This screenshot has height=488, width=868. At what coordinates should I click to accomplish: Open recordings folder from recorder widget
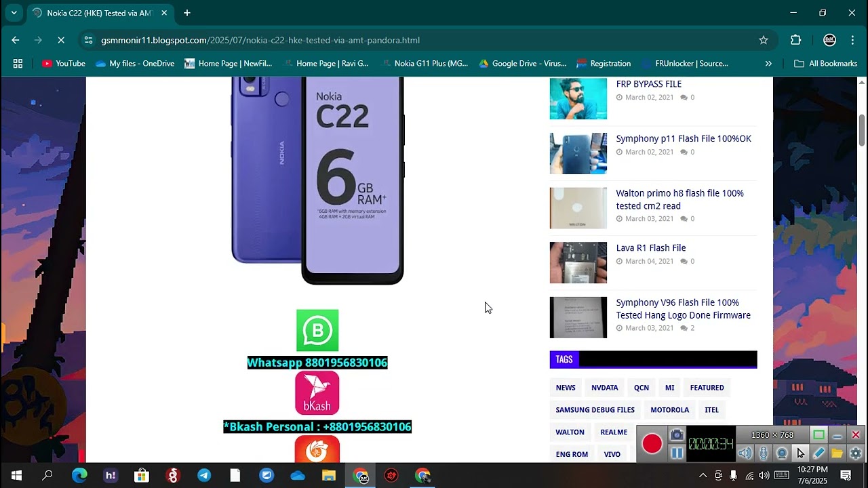tap(837, 453)
